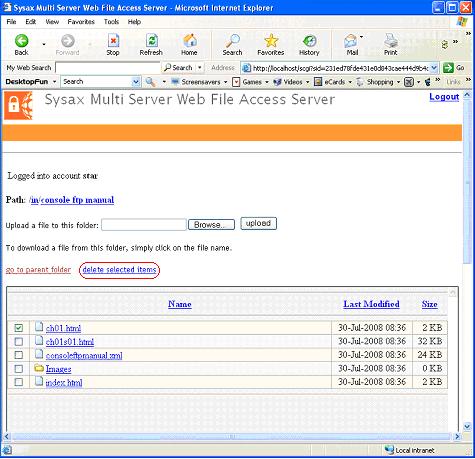Viewport: 475px width, 459px height.
Task: Sort by the Name column header
Action: coord(180,304)
